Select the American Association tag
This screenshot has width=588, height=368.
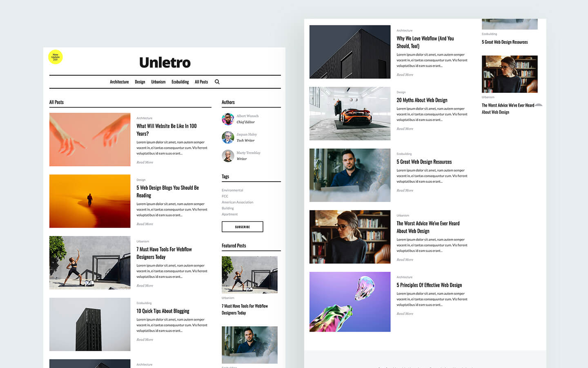tap(237, 202)
